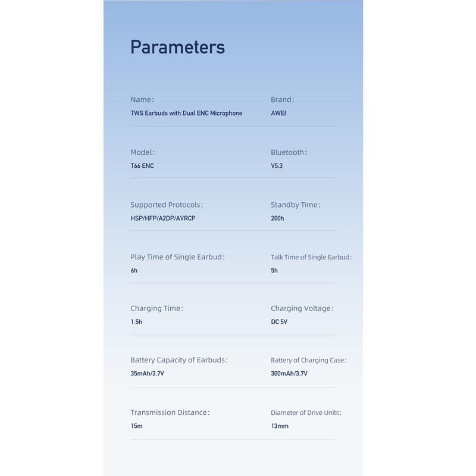
Task: Select Battery Capacity of Earbuds label
Action: [179, 360]
